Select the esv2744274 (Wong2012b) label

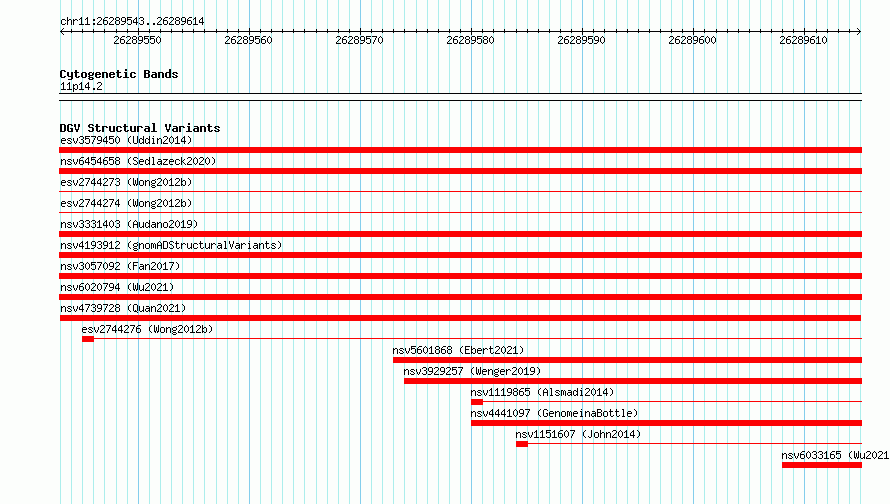click(126, 203)
